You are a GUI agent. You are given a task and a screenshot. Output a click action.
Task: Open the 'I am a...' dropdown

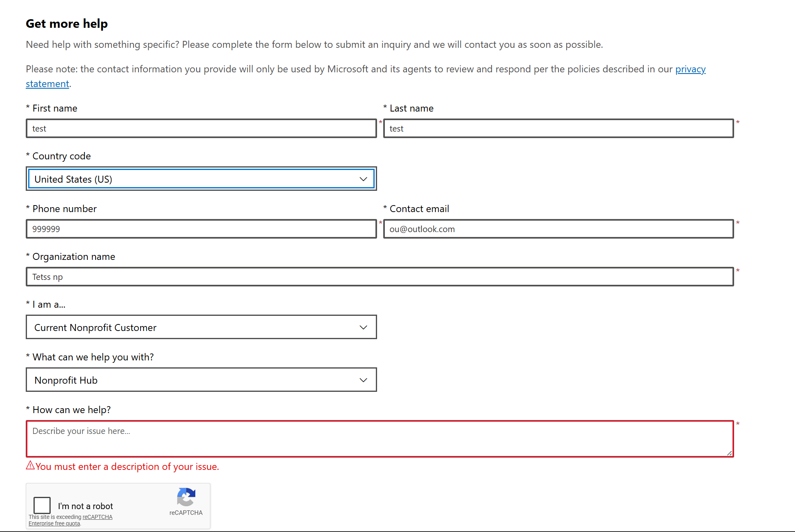[201, 327]
